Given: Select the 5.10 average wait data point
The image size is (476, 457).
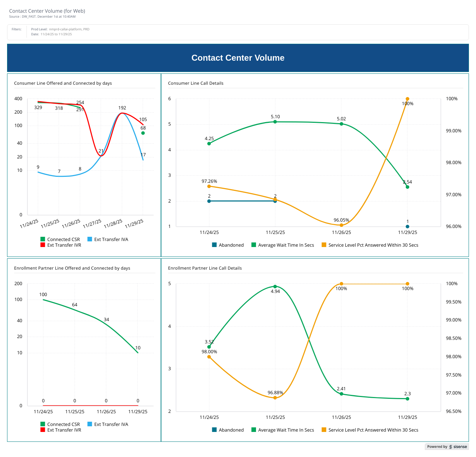Looking at the screenshot, I should tap(275, 122).
